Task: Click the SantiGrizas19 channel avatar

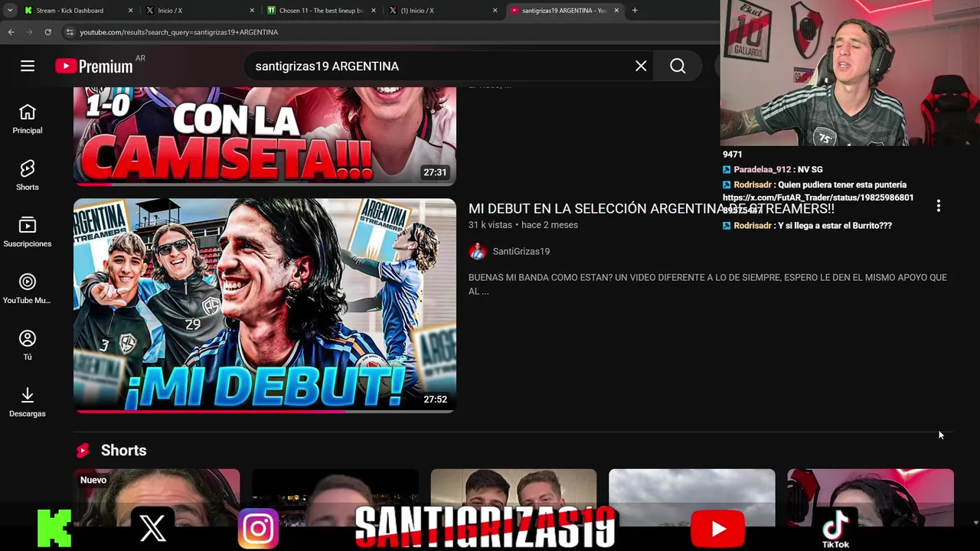Action: pos(477,251)
